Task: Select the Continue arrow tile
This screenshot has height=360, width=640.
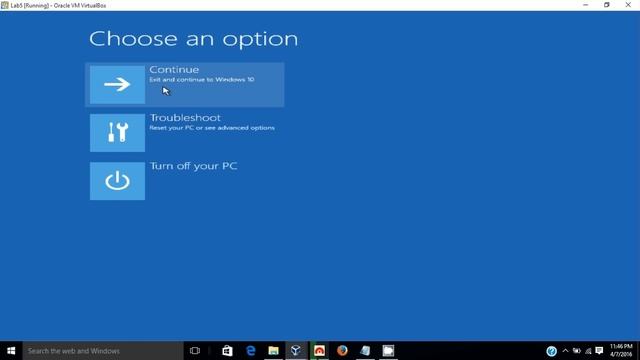Action: click(117, 84)
